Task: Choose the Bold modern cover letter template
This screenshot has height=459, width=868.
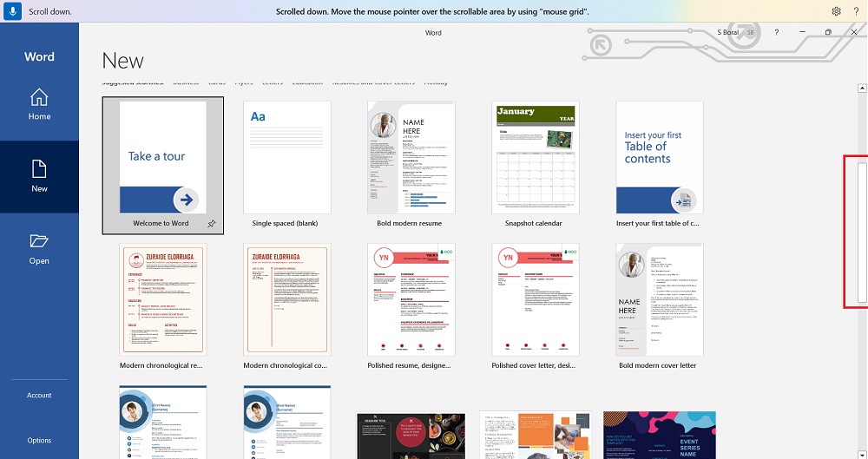Action: [660, 307]
